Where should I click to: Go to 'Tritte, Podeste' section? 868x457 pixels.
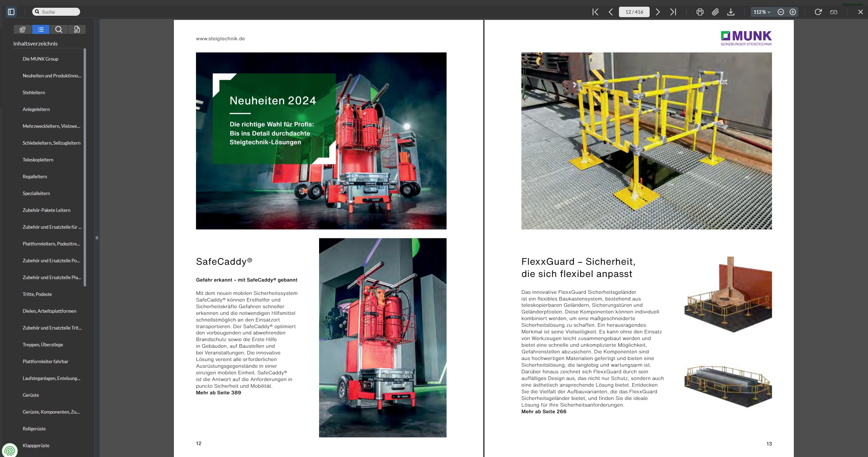click(37, 294)
